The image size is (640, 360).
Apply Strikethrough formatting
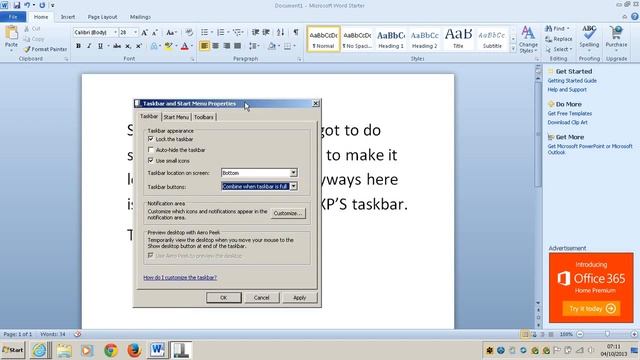(x=117, y=46)
